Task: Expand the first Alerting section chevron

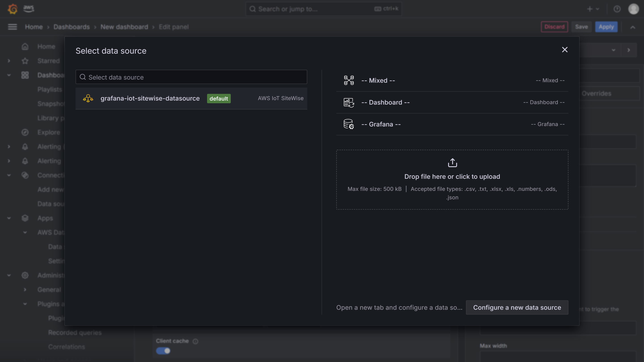Action: click(9, 147)
